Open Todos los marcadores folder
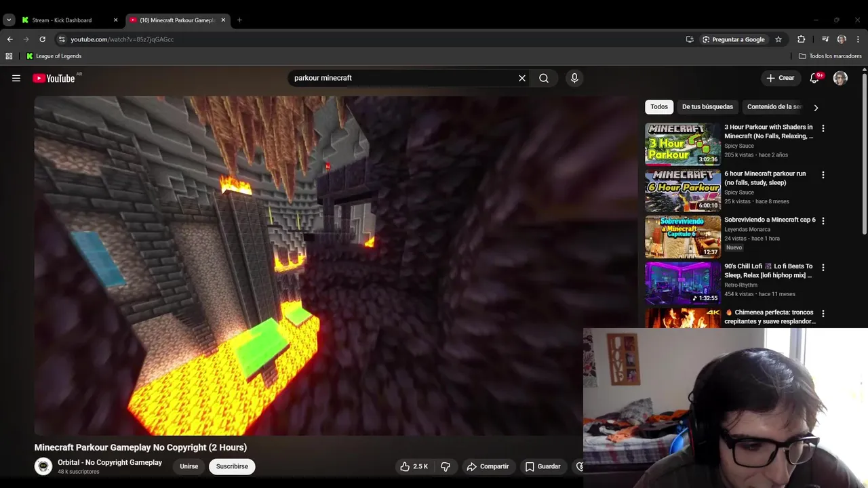The height and width of the screenshot is (488, 868). point(830,56)
